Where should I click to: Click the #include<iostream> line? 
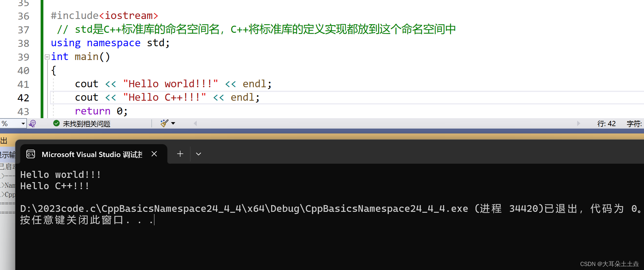104,16
